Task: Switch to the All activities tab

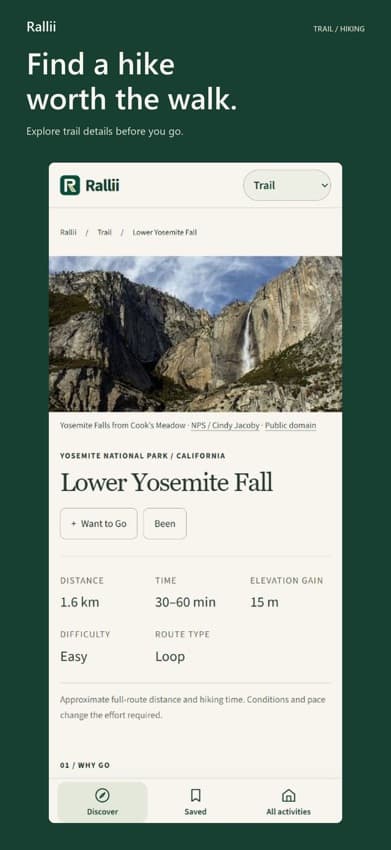Action: point(289,801)
